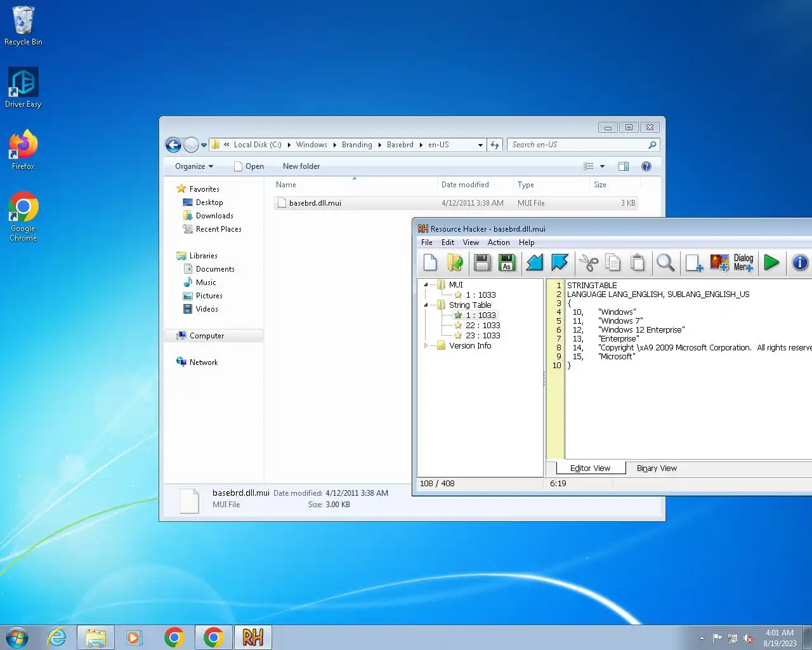812x650 pixels.
Task: Collapse the String Table tree node
Action: [426, 305]
